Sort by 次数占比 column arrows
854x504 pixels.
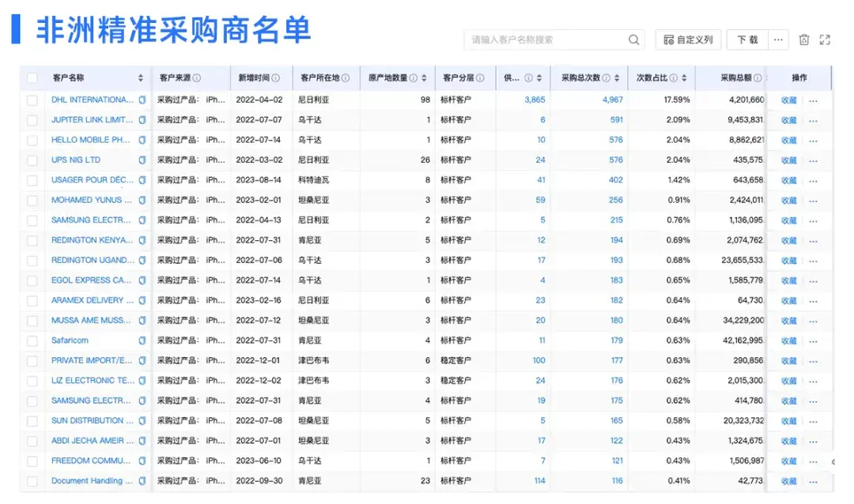coord(684,78)
